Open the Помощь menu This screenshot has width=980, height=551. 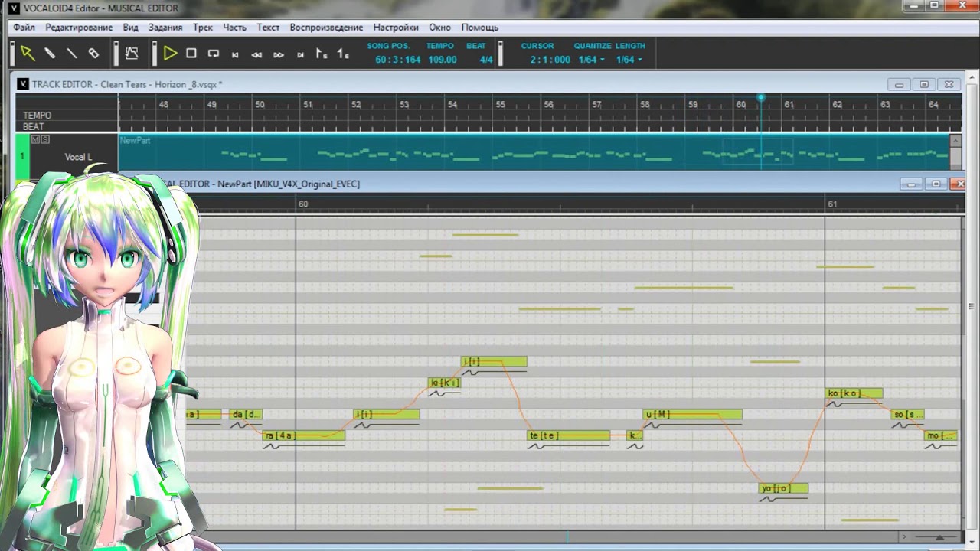pyautogui.click(x=479, y=28)
